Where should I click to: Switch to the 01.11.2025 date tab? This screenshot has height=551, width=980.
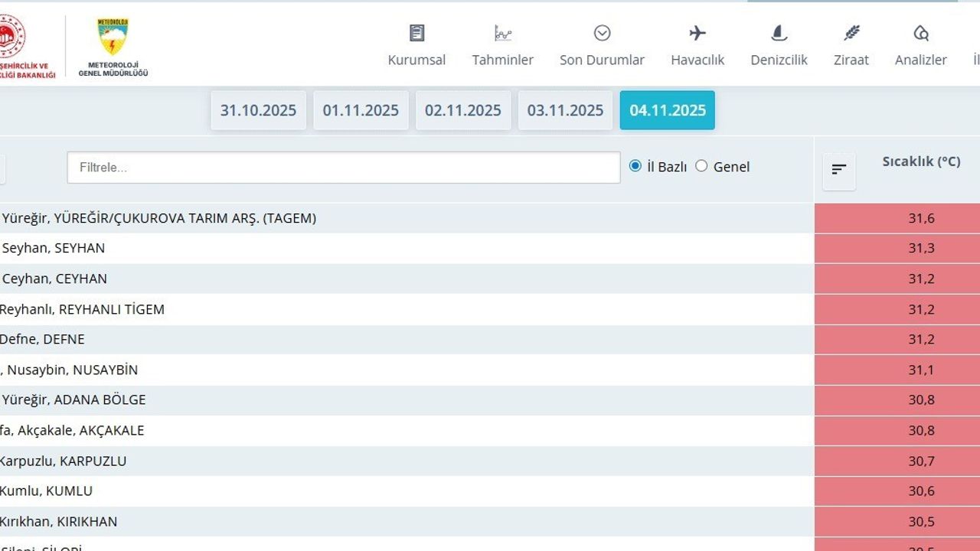point(361,110)
